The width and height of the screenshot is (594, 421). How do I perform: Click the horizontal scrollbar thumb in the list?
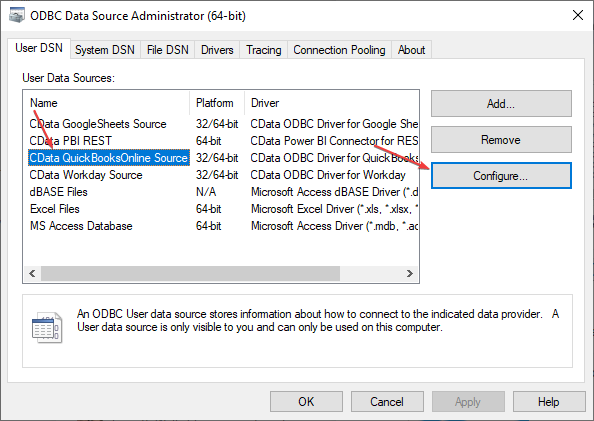click(191, 274)
